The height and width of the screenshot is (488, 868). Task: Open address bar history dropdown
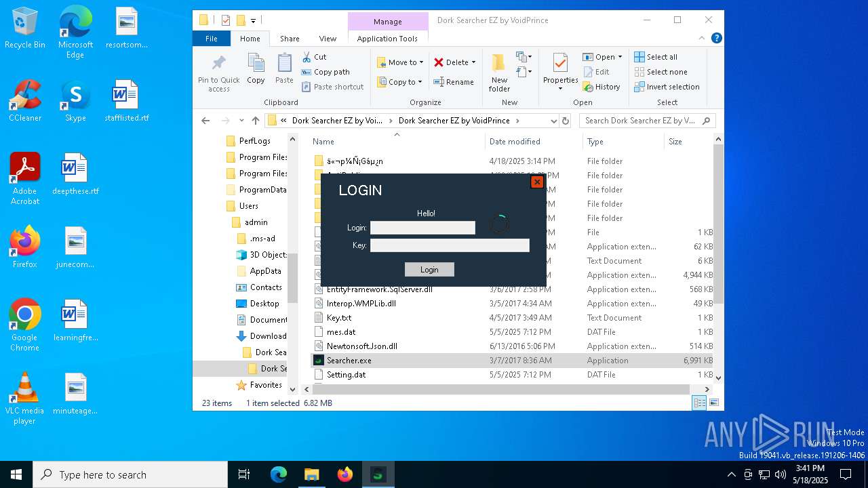(x=553, y=121)
